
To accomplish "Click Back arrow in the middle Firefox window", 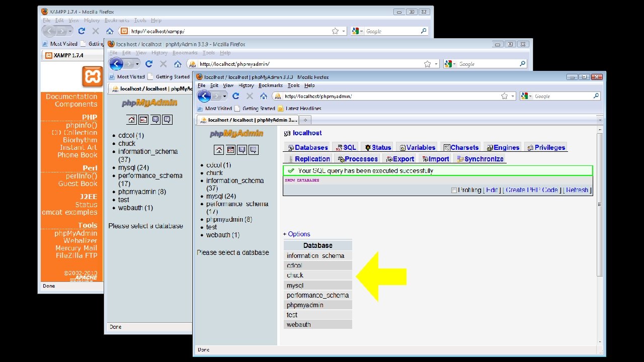I will click(x=116, y=64).
